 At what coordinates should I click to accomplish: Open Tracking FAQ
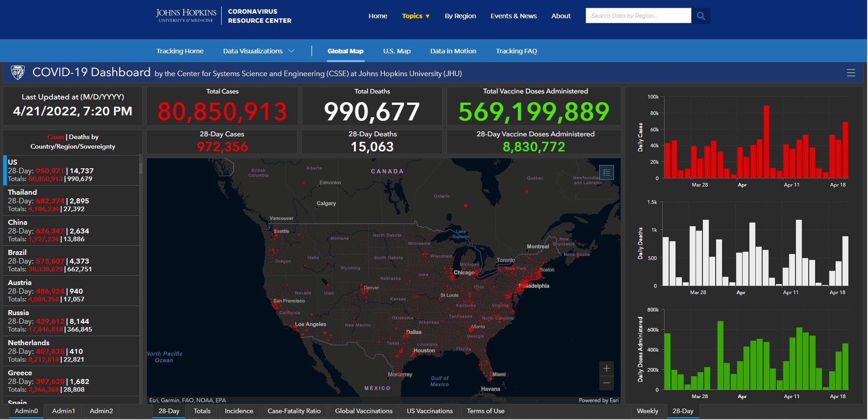point(516,51)
